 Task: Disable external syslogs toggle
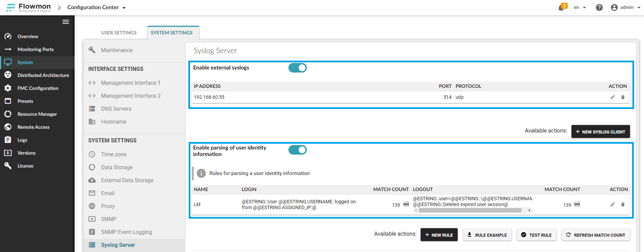(297, 68)
